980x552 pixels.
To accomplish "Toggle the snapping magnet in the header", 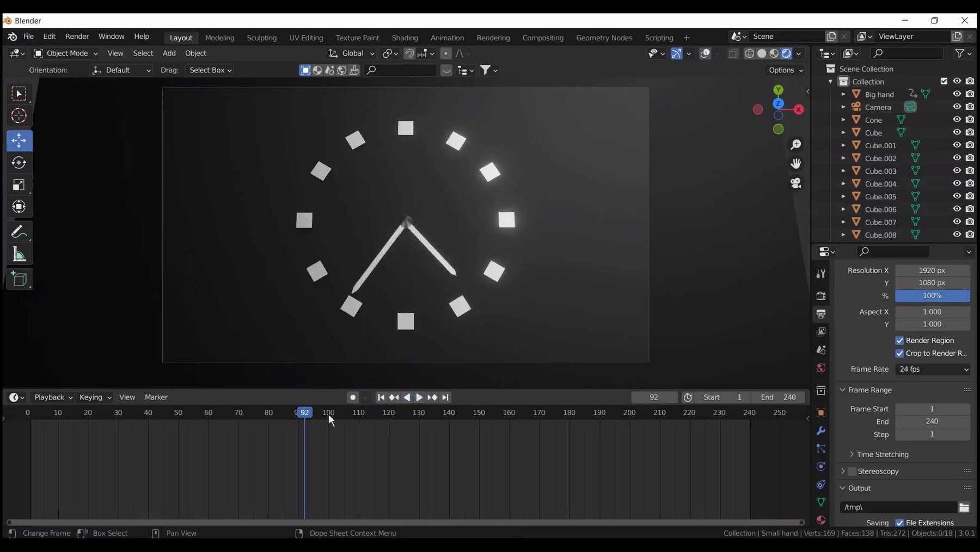I will click(x=410, y=53).
